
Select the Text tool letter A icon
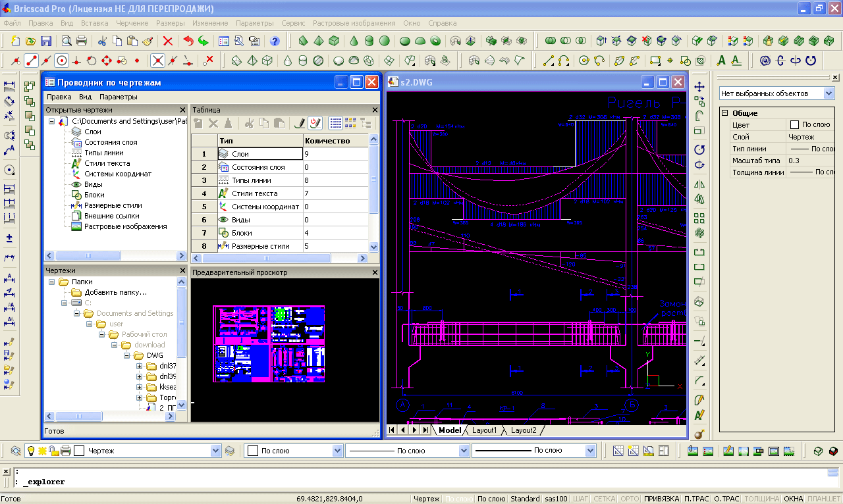point(721,61)
